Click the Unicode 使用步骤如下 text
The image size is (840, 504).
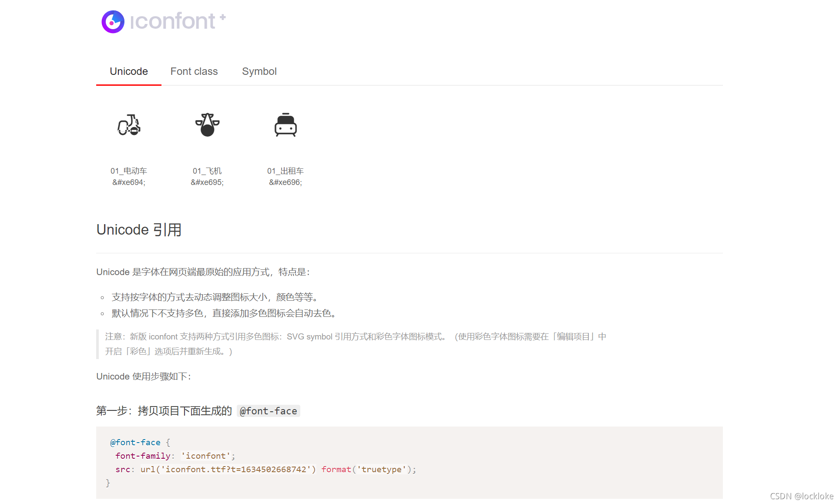click(144, 376)
